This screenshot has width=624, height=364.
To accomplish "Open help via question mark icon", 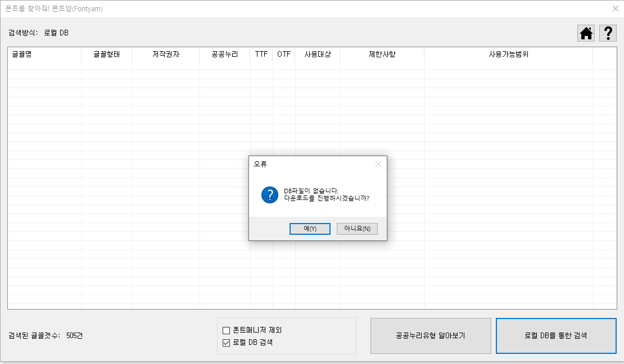I will (608, 33).
